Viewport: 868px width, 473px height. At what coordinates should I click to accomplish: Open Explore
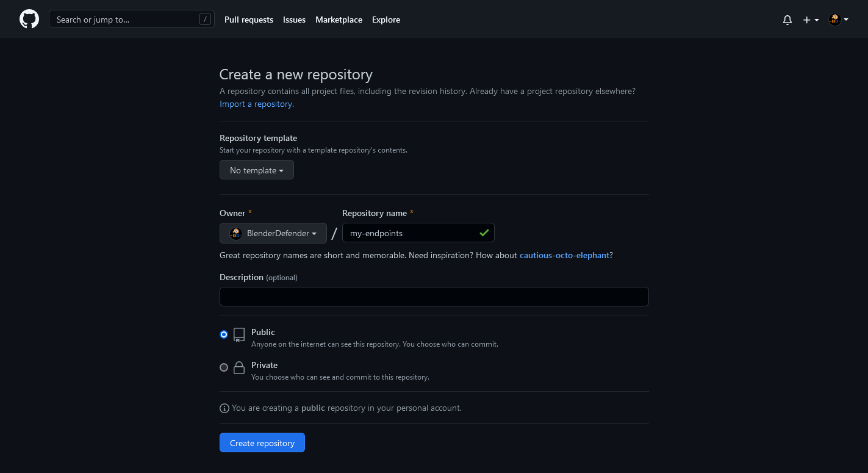[x=386, y=20]
